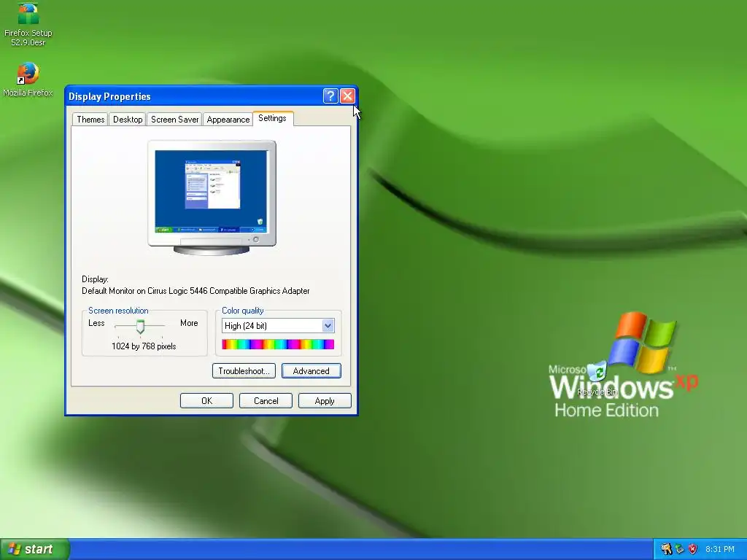Select the Recycle Bin desktop icon
This screenshot has height=560, width=747.
[x=597, y=378]
